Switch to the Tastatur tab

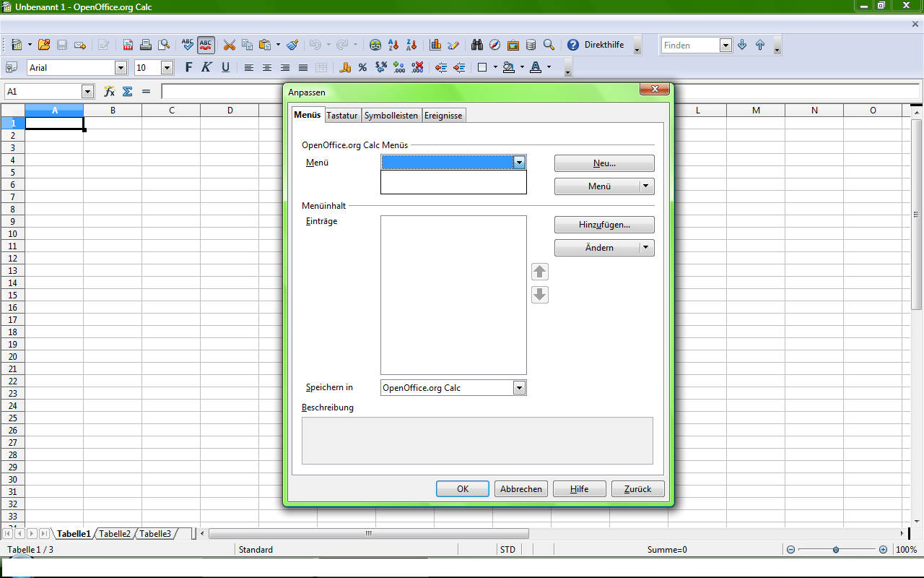(342, 116)
